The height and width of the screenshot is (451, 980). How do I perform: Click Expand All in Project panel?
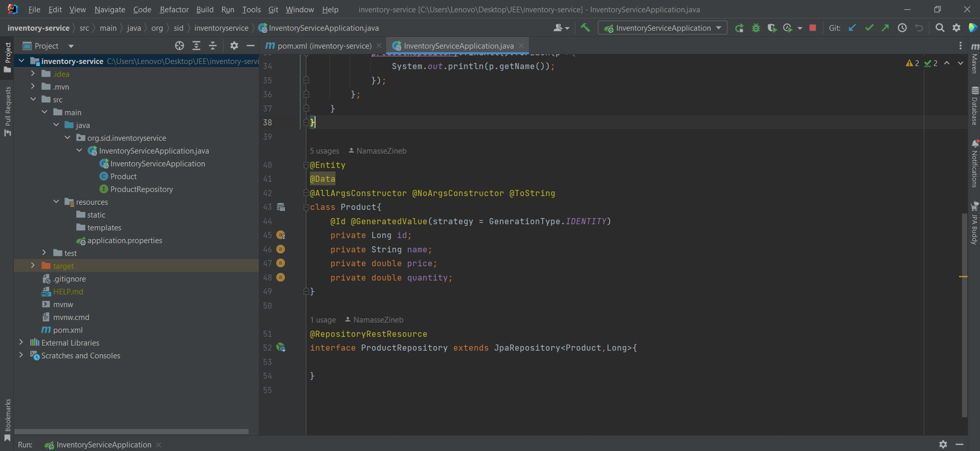(x=196, y=46)
